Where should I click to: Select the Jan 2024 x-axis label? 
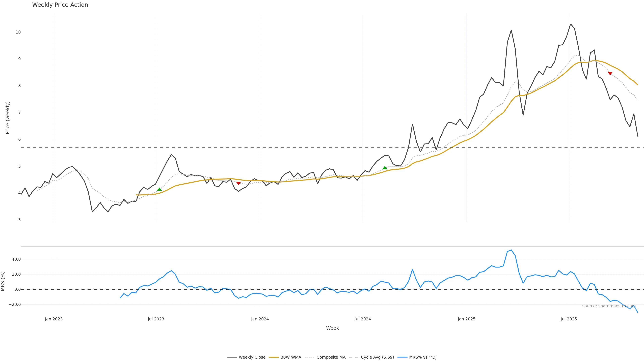(260, 319)
